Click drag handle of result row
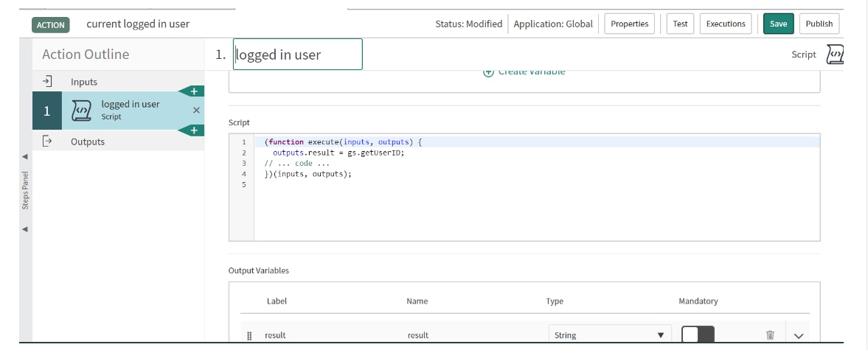 (249, 335)
